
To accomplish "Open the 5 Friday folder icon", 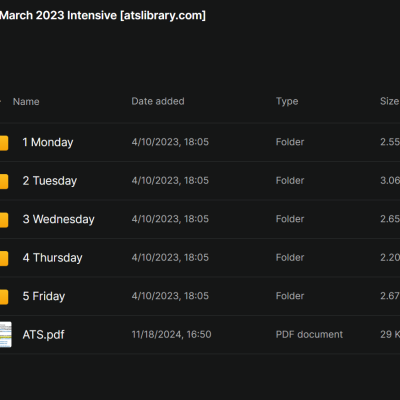I will 4,297.
